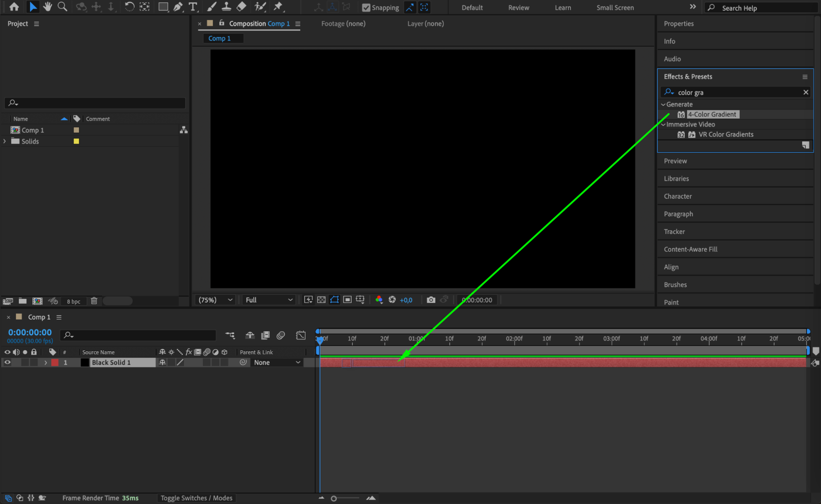Open the Character panel
The width and height of the screenshot is (821, 504).
(x=678, y=196)
